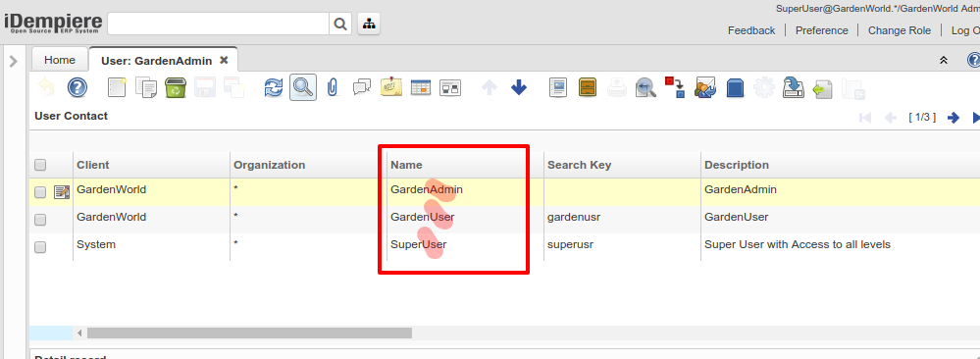This screenshot has width=980, height=359.
Task: Sort by Search Key column header
Action: (580, 165)
